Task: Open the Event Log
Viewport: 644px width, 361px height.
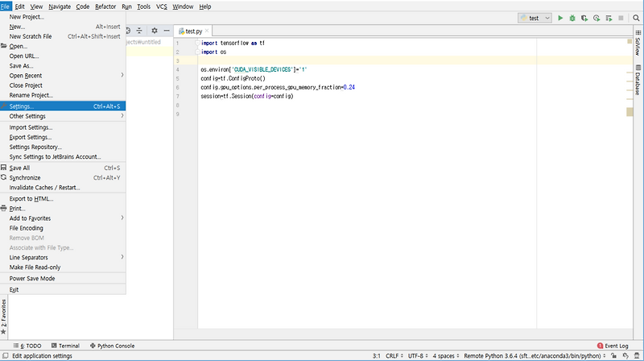Action: 613,346
